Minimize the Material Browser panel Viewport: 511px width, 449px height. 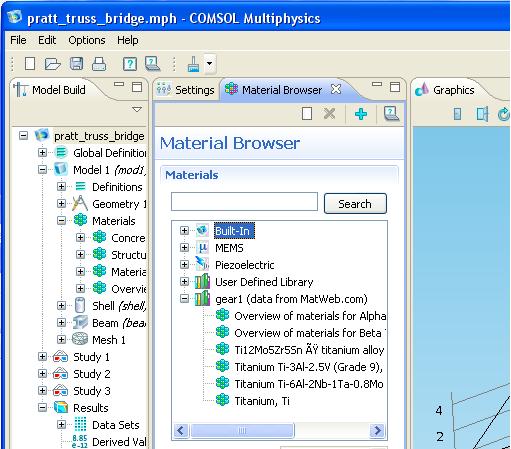(x=377, y=85)
